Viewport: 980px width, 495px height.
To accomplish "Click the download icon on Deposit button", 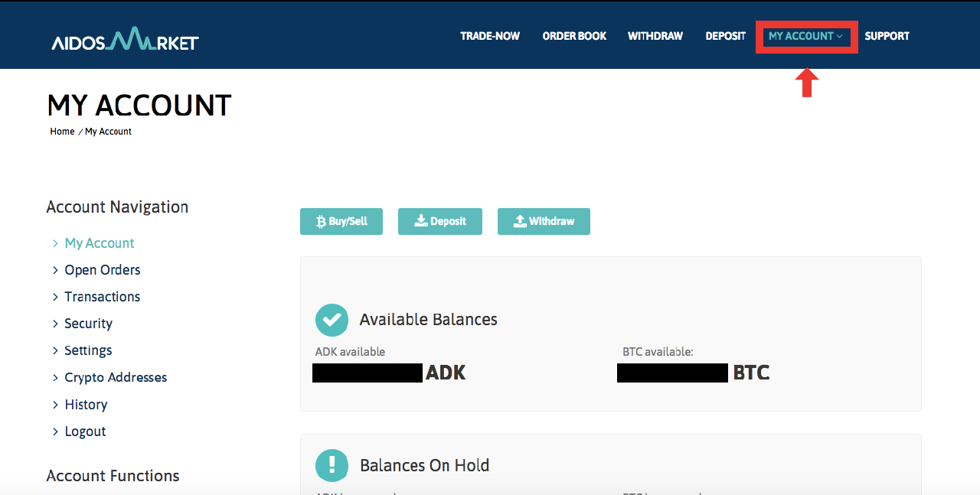I will click(420, 221).
